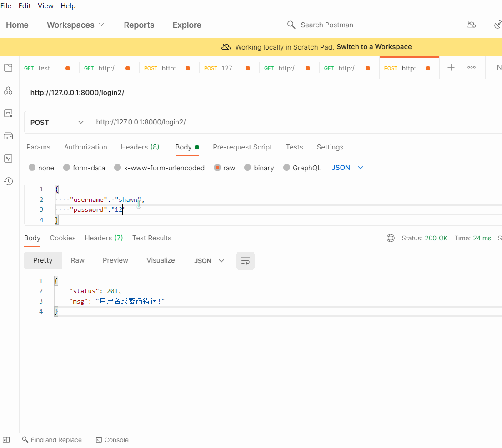
Task: Open the APIs sidebar icon
Action: pos(8,91)
